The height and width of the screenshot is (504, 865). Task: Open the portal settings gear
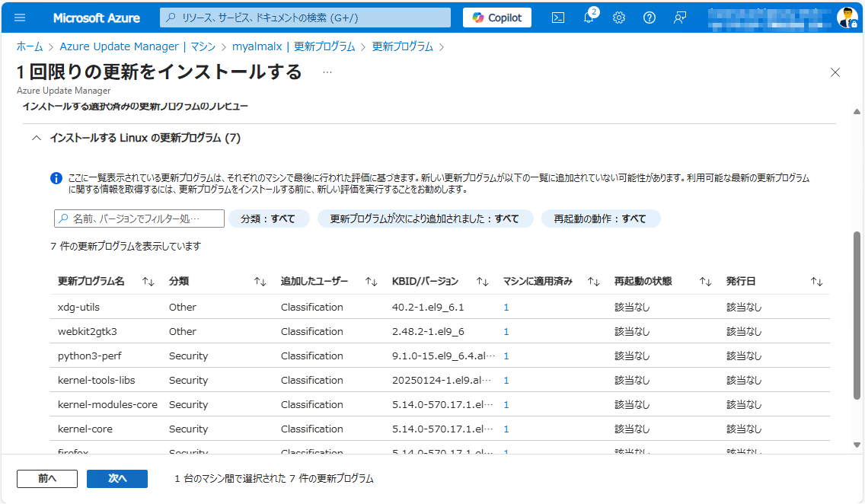618,17
